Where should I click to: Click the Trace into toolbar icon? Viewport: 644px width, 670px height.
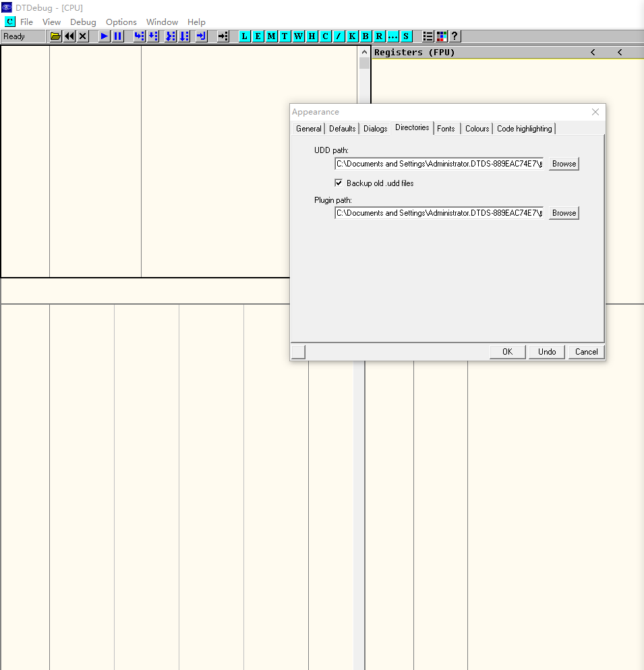[170, 36]
